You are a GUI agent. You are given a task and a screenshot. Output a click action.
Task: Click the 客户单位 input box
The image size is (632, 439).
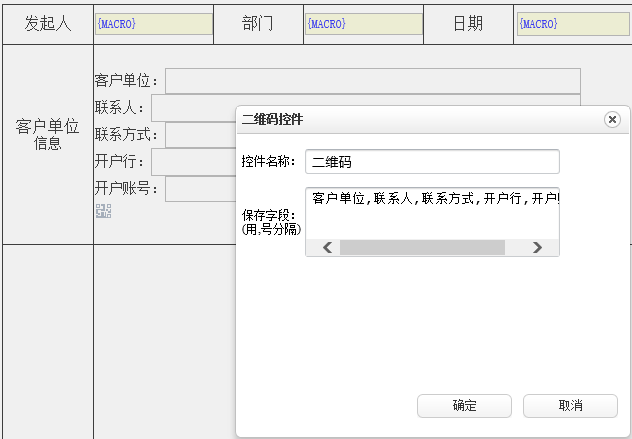[372, 81]
